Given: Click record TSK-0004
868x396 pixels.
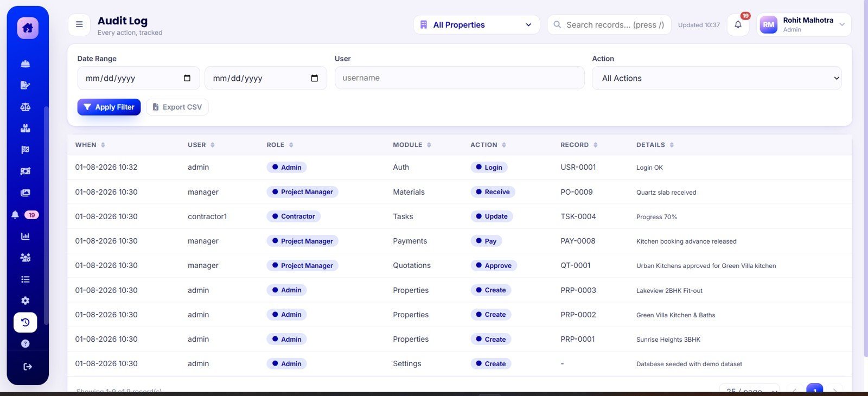Looking at the screenshot, I should pyautogui.click(x=578, y=216).
